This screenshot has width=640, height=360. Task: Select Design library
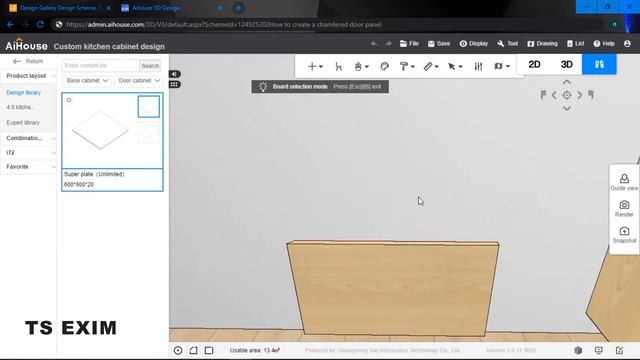pyautogui.click(x=24, y=93)
